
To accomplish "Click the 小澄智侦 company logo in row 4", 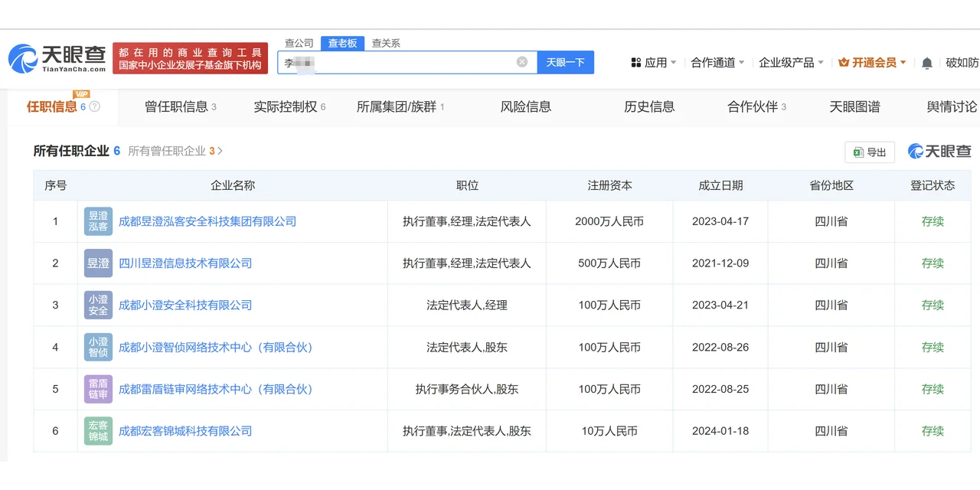I will click(x=98, y=347).
